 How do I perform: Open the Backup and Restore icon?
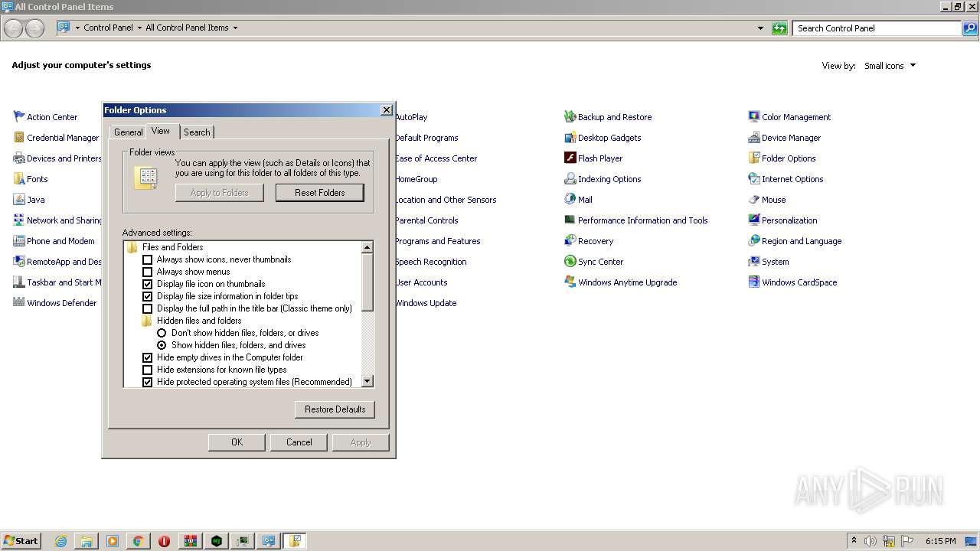570,116
